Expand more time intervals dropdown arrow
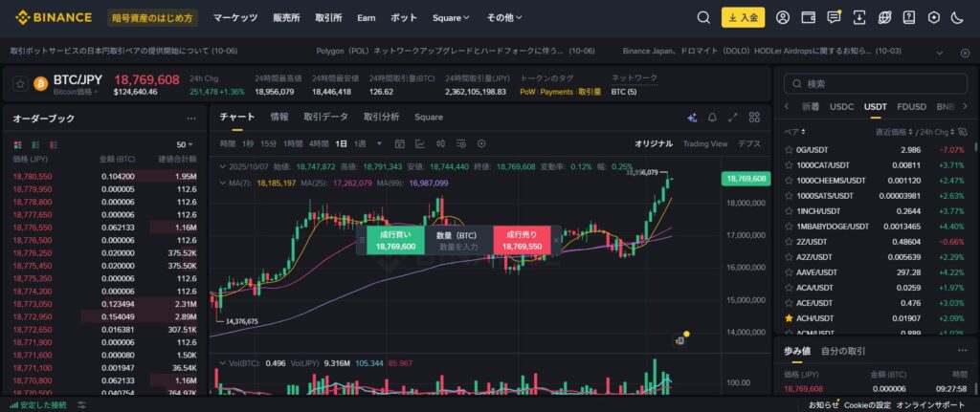The height and width of the screenshot is (412, 980). point(379,143)
